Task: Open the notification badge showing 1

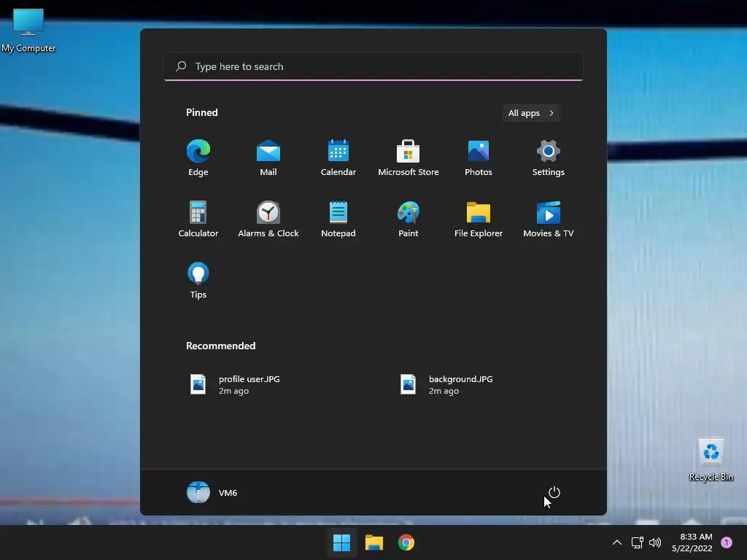Action: coord(727,542)
